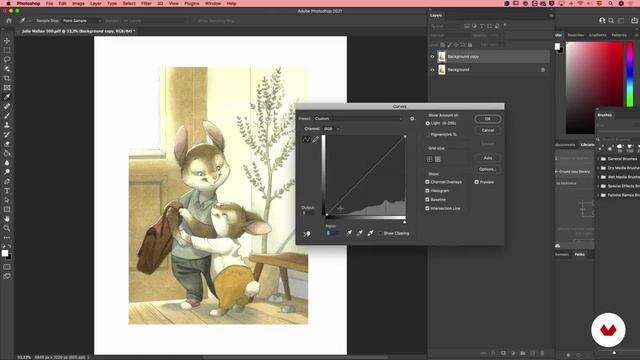The height and width of the screenshot is (360, 640).
Task: Select the Rectangle shape tool
Action: tap(7, 210)
